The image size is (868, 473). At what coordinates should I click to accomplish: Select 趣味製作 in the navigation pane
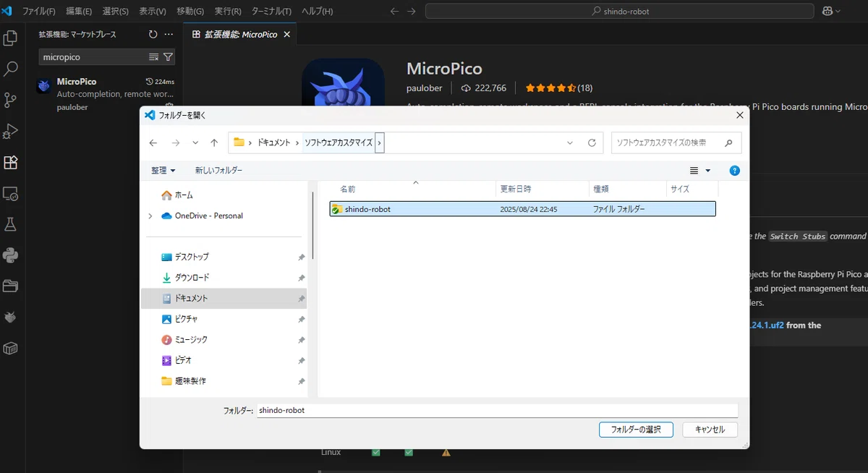coord(190,381)
